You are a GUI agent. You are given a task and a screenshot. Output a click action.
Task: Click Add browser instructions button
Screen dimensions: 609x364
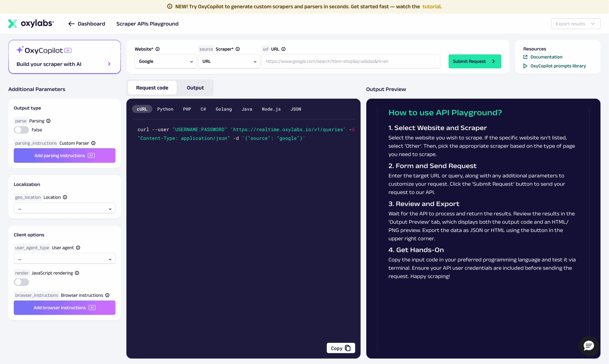click(64, 308)
